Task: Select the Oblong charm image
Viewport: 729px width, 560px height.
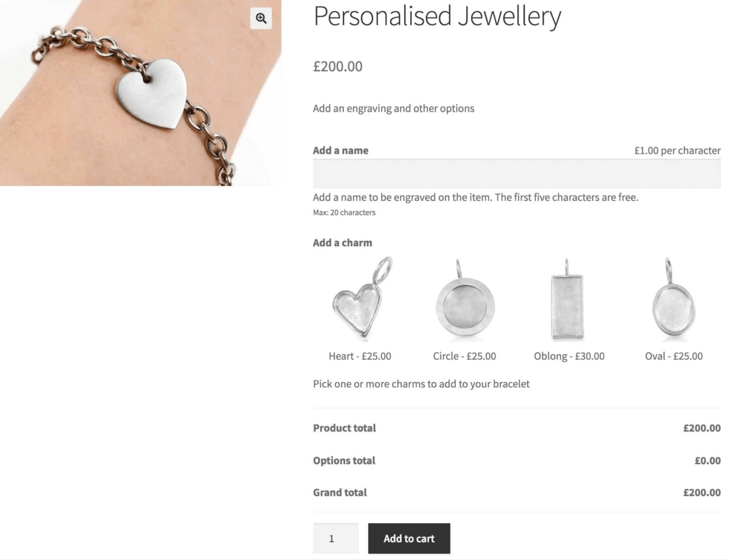Action: coord(568,302)
